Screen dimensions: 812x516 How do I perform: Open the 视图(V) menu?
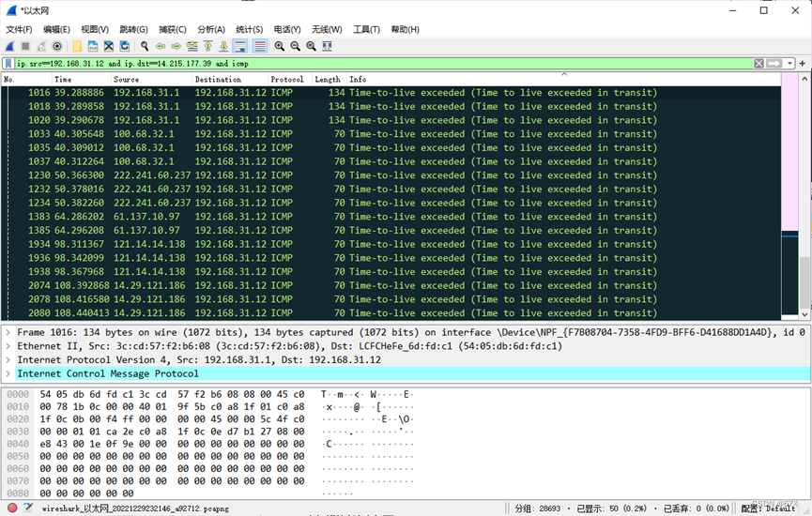[95, 29]
